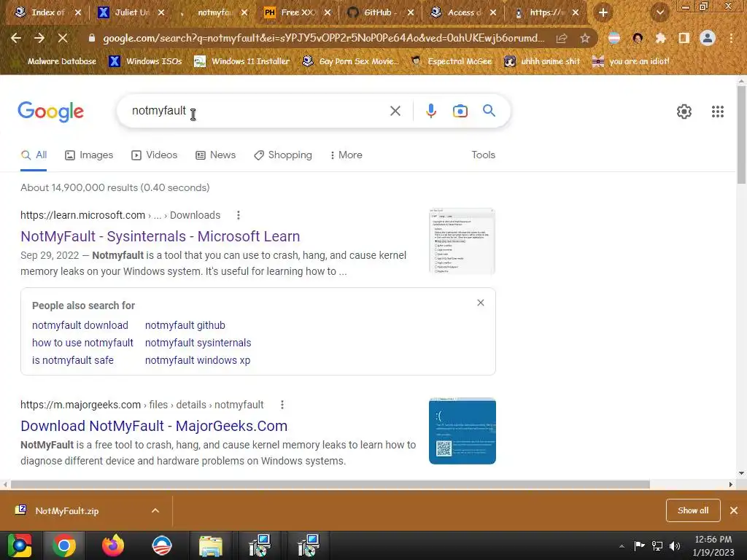Search for is notmyfault safe

point(72,360)
